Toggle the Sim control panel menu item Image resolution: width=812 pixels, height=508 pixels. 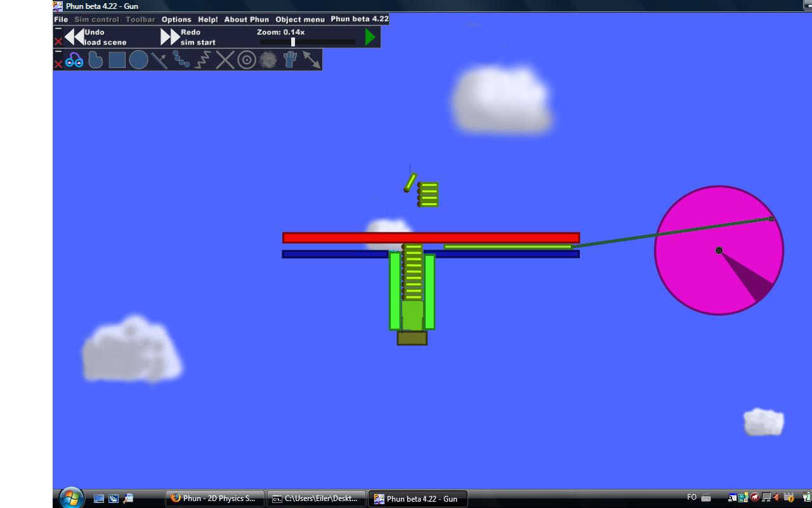[96, 19]
